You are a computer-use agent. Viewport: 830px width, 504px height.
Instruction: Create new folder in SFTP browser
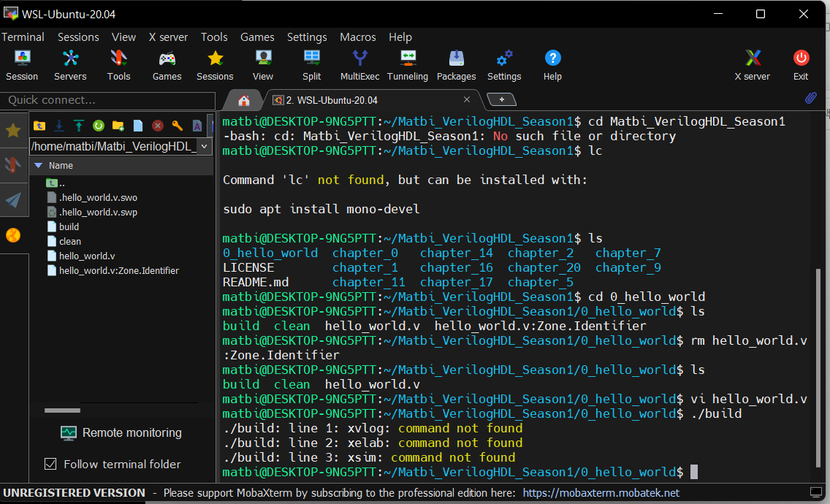pyautogui.click(x=118, y=126)
